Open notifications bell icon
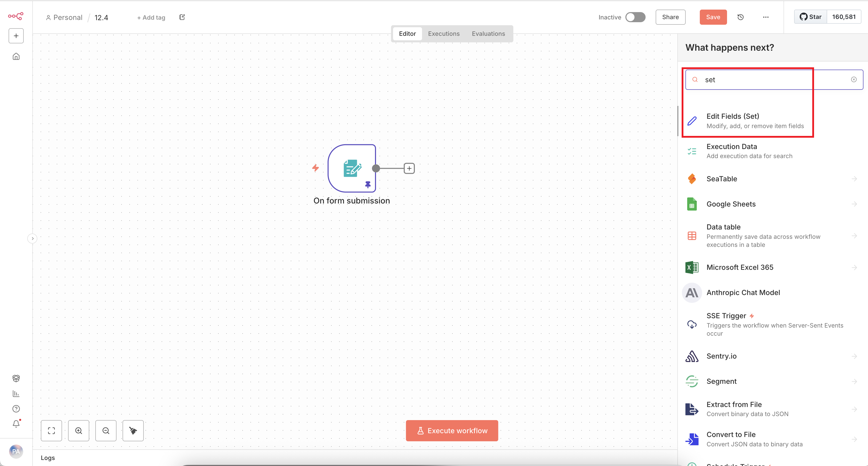The image size is (868, 466). coord(16,424)
